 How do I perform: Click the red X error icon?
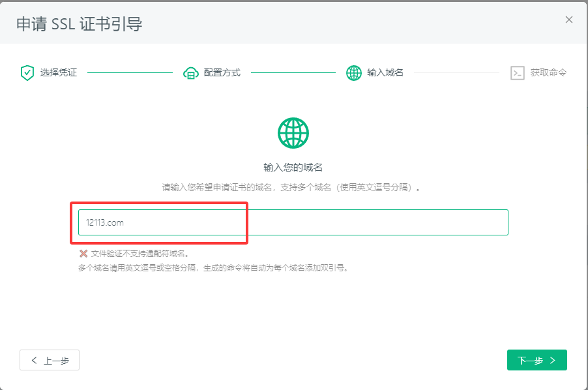(x=83, y=254)
